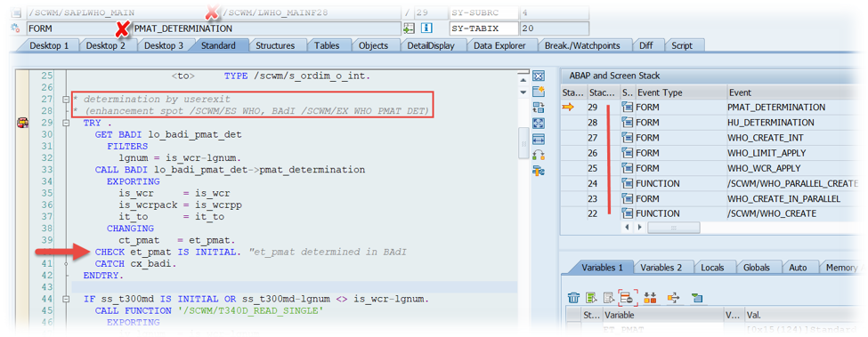Click the stack panel scroll-left arrow
The height and width of the screenshot is (337, 868).
pyautogui.click(x=628, y=227)
